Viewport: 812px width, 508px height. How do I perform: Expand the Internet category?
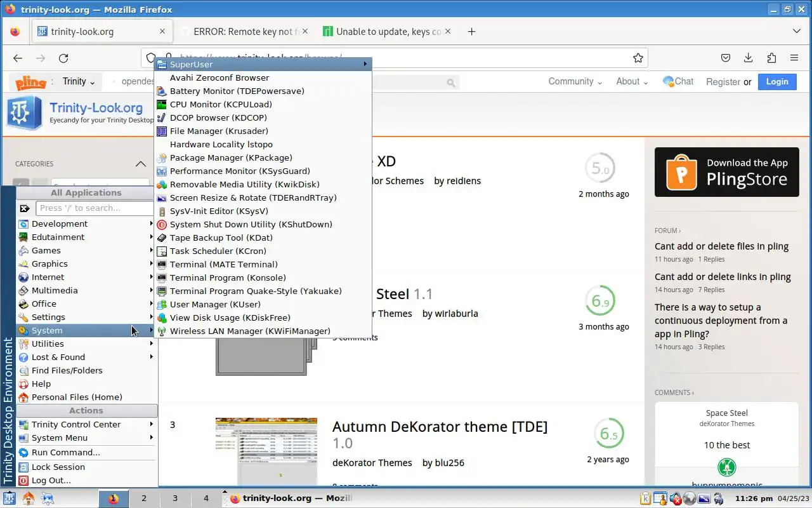(86, 277)
